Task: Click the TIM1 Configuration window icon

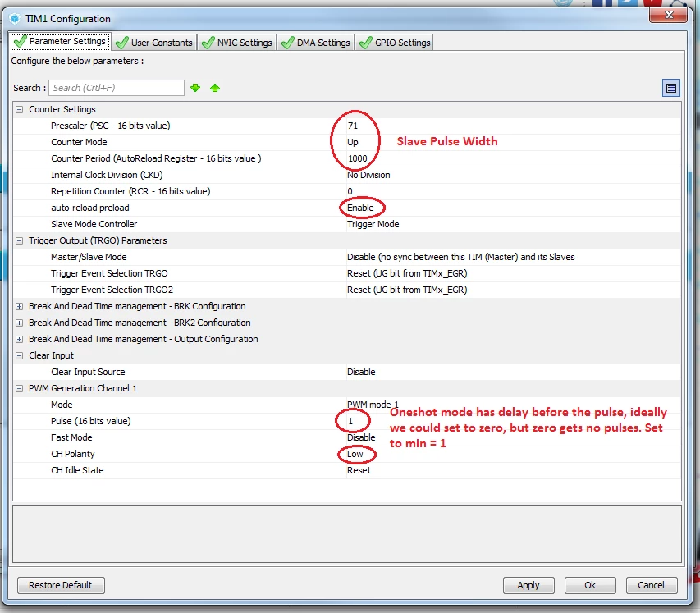Action: click(15, 18)
